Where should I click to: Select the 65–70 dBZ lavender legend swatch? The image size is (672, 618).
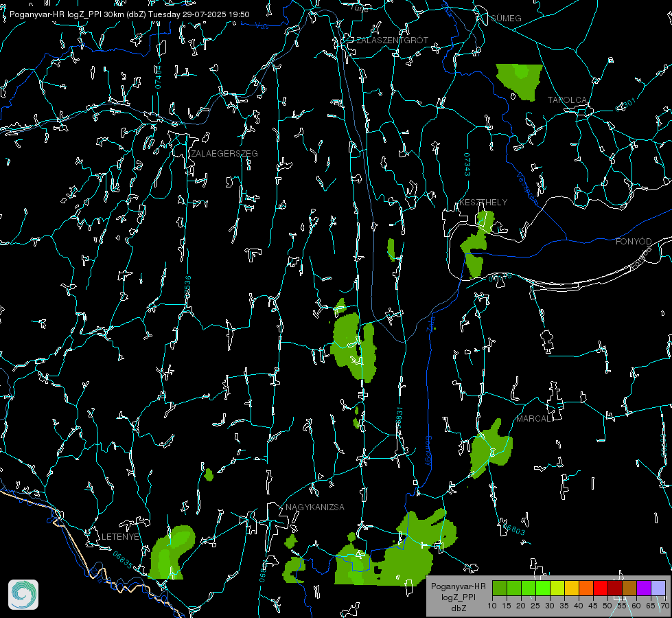click(x=658, y=588)
